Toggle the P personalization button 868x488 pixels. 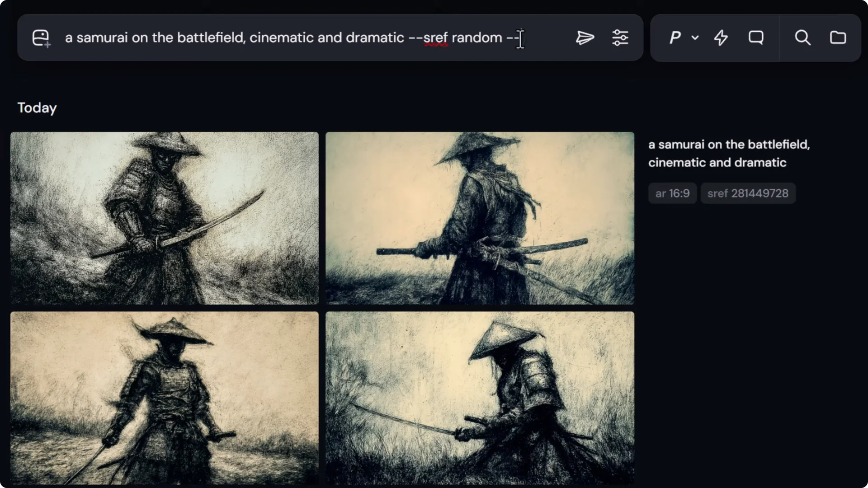click(x=675, y=38)
